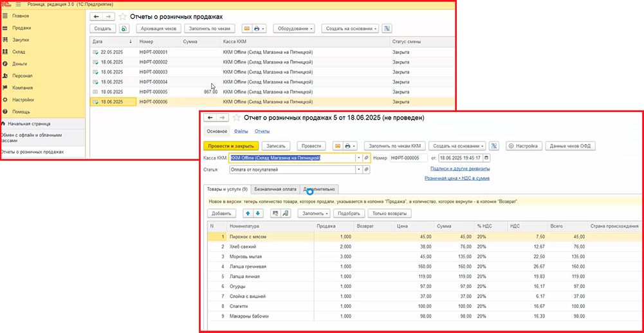Expand the Заполнить dropdown above the goods table
Viewport: 644px width, 333px height.
pyautogui.click(x=314, y=213)
